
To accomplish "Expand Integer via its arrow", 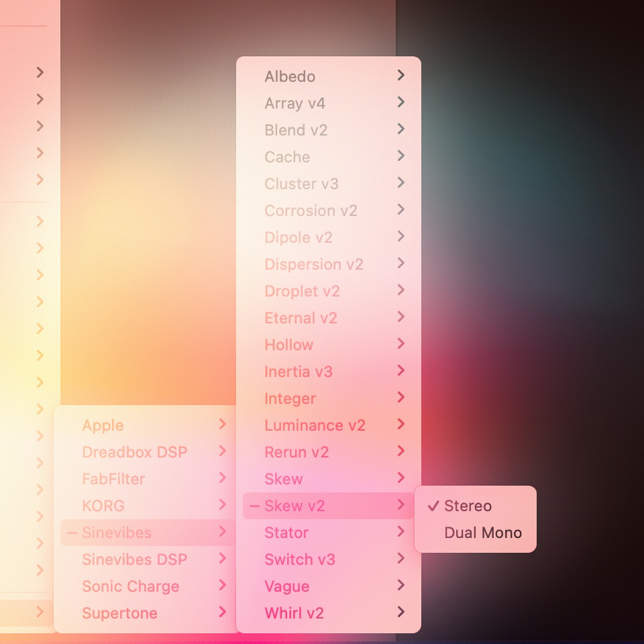I will point(401,397).
